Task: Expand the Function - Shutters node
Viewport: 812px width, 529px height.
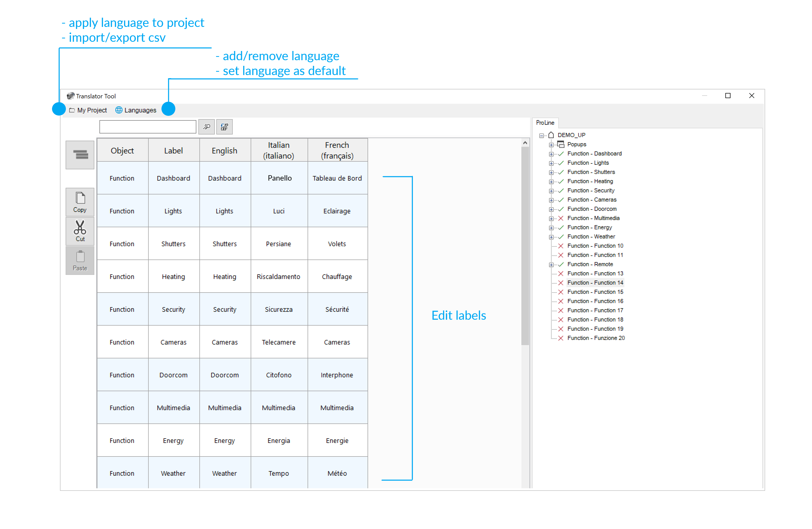Action: coord(551,173)
